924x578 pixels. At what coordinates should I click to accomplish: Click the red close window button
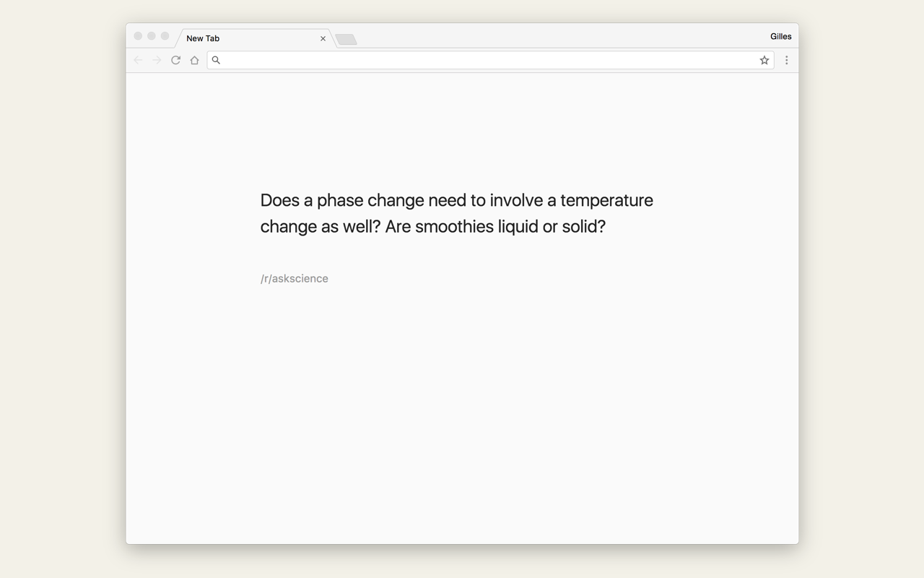tap(138, 36)
